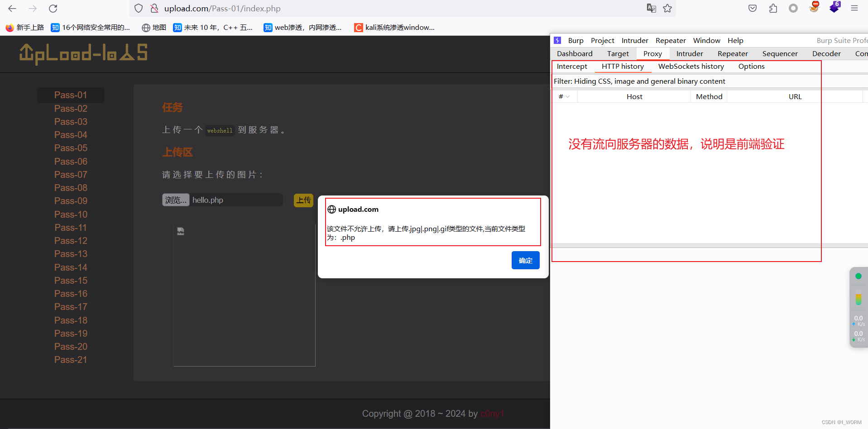
Task: Click the 上传 upload button
Action: (x=303, y=200)
